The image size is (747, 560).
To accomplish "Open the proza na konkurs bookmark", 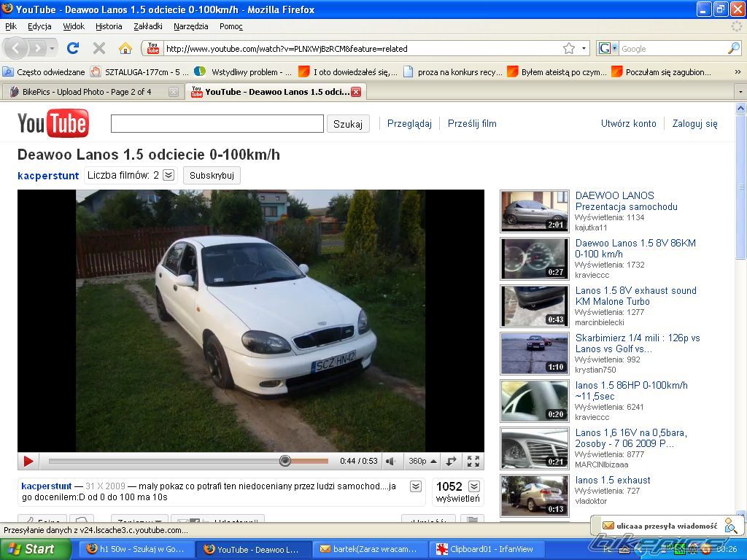I will 452,72.
